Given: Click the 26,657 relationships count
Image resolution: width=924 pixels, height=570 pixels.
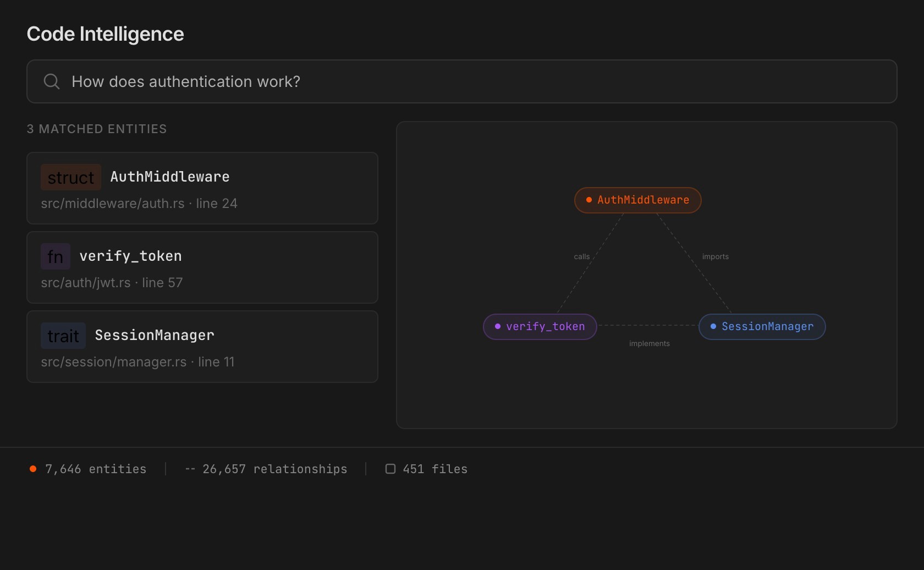Looking at the screenshot, I should [274, 469].
